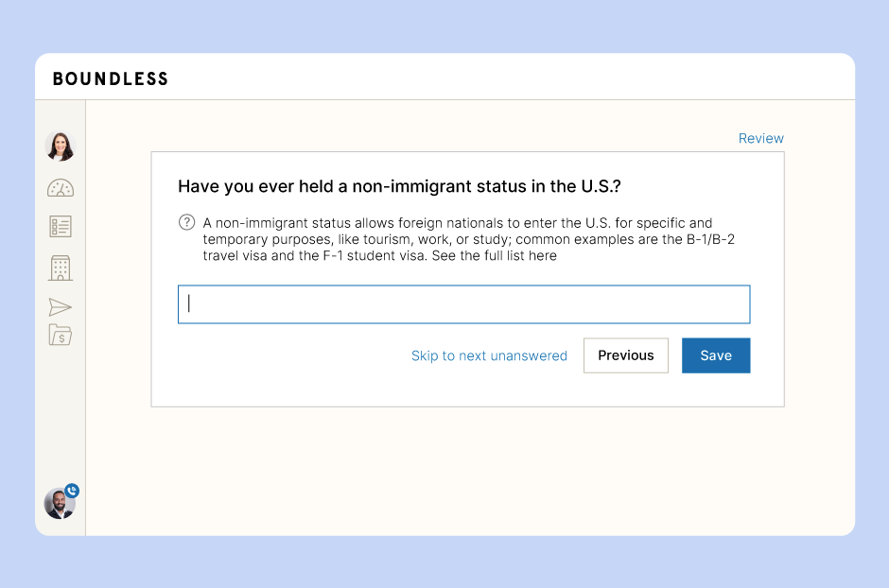This screenshot has height=588, width=889.
Task: Focus the non-immigrant status answer field
Action: tap(463, 304)
